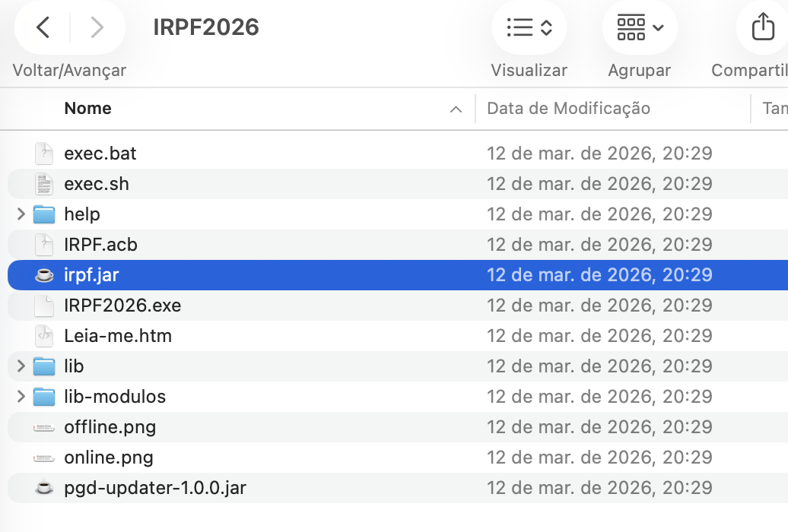Go forward with the right chevron button
Screen dimensions: 788x532
click(97, 27)
